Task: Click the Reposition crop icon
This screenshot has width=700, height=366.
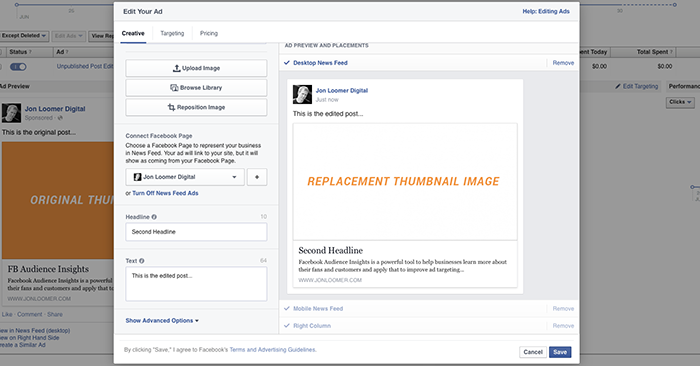Action: click(x=171, y=108)
